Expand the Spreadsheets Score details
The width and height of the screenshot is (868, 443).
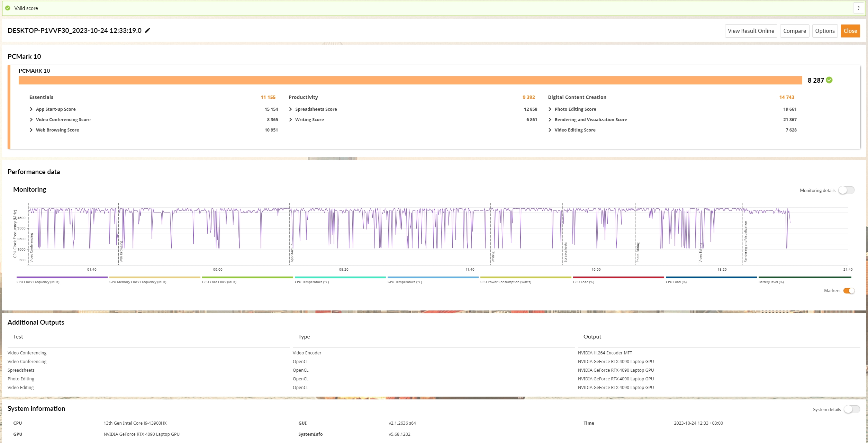coord(291,109)
